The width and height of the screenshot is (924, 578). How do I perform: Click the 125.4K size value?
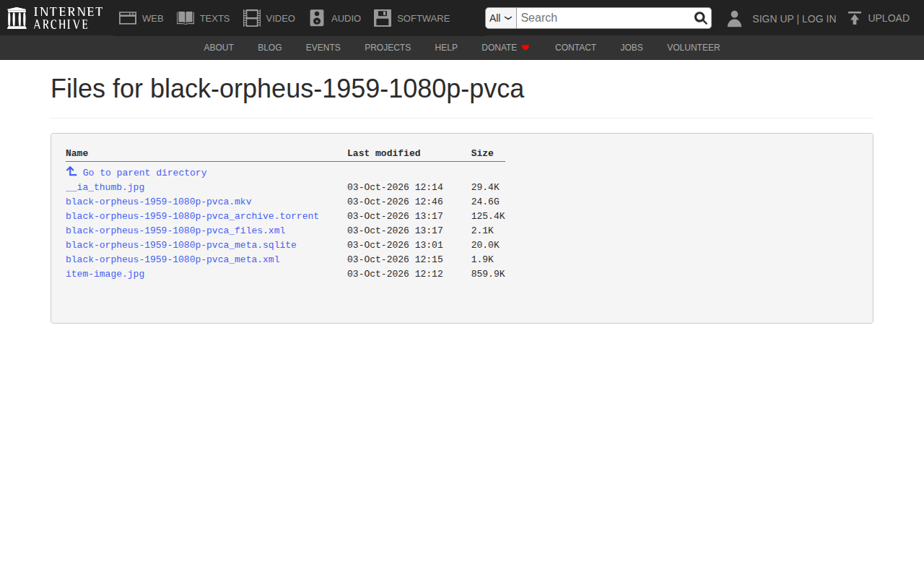click(x=488, y=216)
